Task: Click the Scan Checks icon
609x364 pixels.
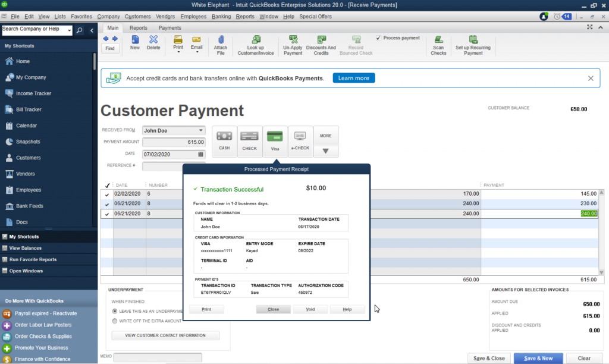Action: pos(438,45)
